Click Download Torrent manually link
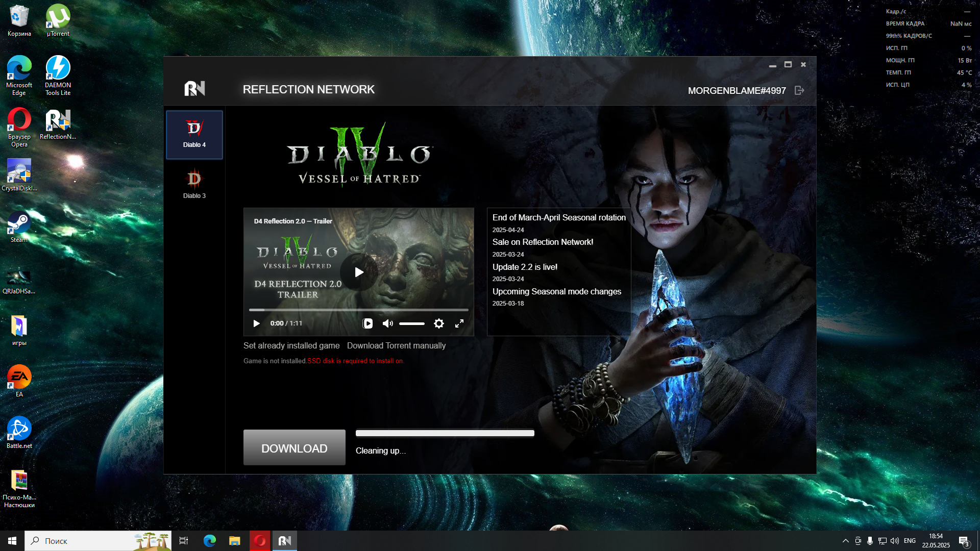 pyautogui.click(x=396, y=345)
